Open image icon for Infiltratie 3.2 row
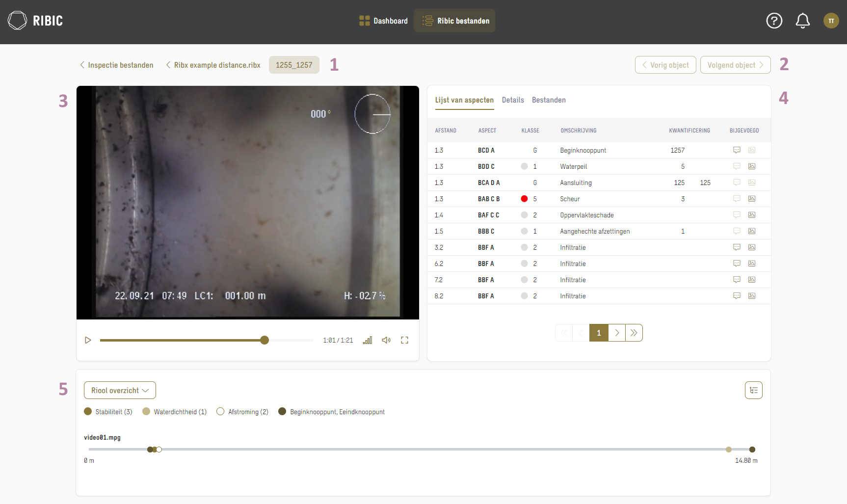 (x=751, y=247)
